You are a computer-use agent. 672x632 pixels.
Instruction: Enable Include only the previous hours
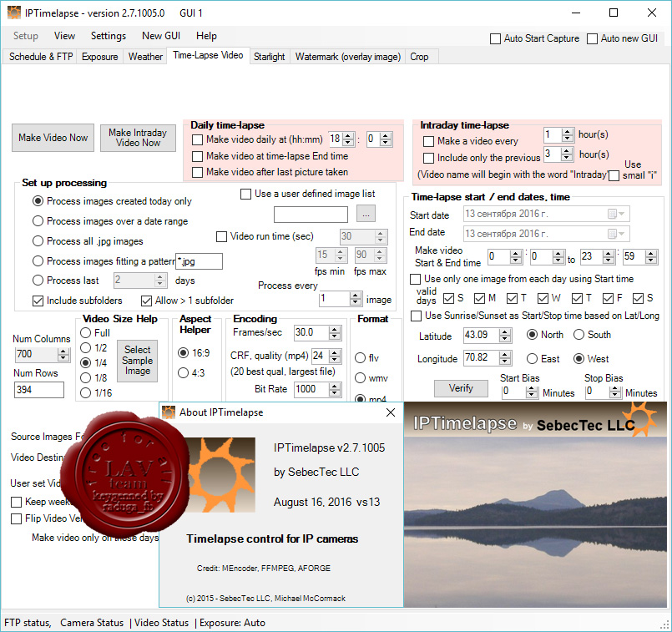[428, 158]
